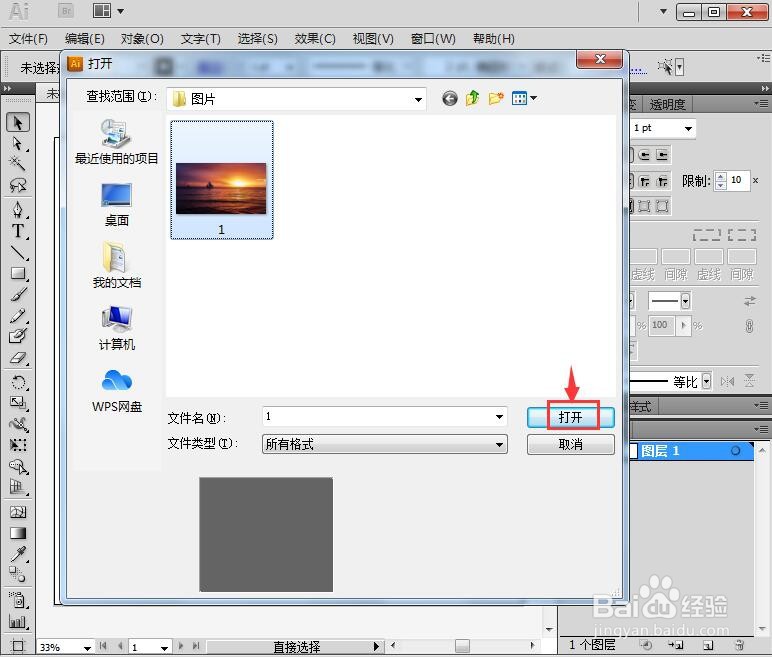
Task: Open the view menu dropdown in dialog
Action: click(x=524, y=99)
